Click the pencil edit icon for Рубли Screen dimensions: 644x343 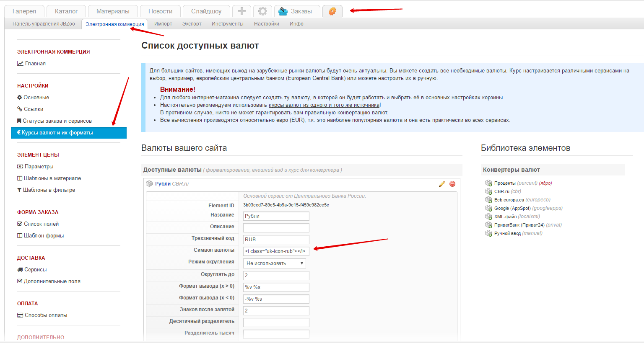(442, 184)
